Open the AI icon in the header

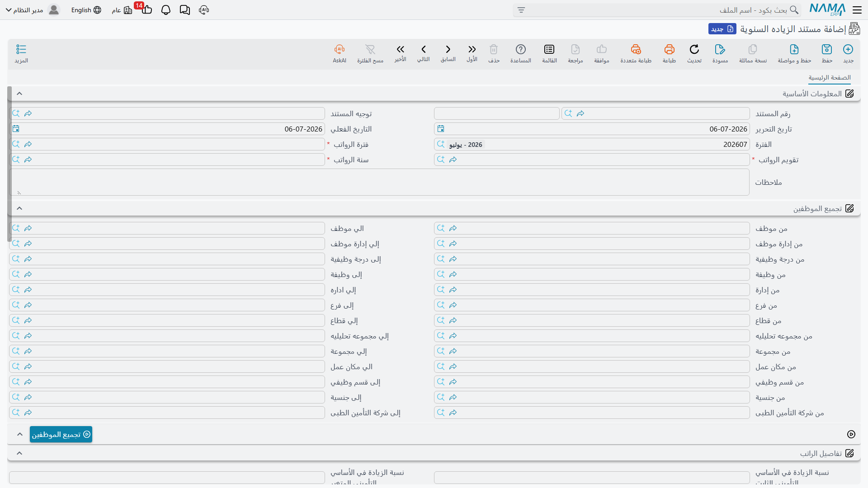pos(204,10)
